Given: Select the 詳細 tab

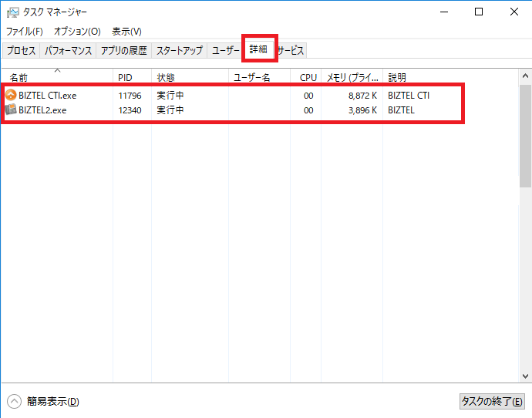Looking at the screenshot, I should [258, 49].
